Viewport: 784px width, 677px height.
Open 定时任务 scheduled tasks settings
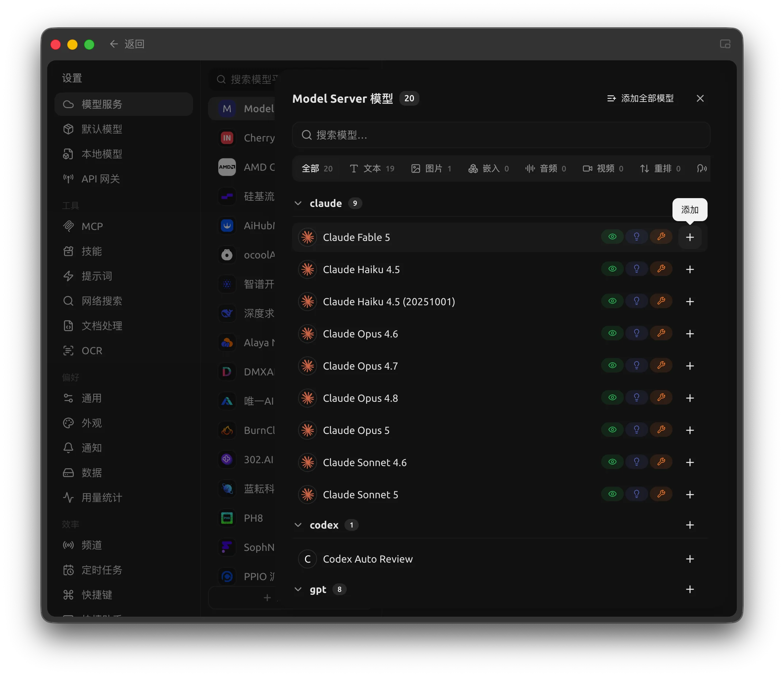pos(124,570)
